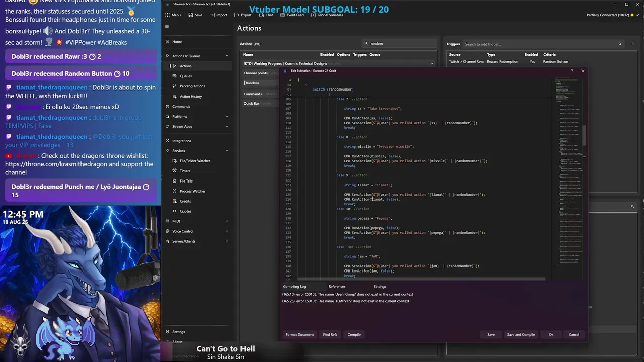Click the Cancel button
This screenshot has height=362, width=644.
click(x=574, y=334)
